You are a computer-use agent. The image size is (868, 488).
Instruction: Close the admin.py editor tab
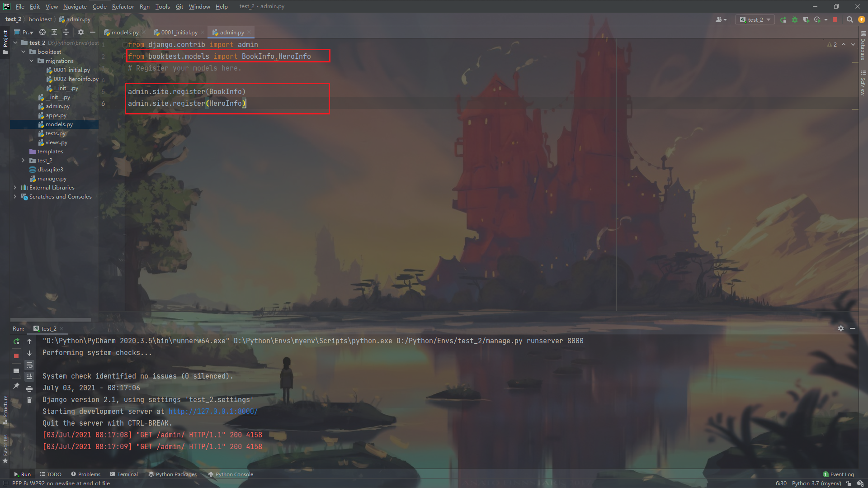[x=249, y=33]
